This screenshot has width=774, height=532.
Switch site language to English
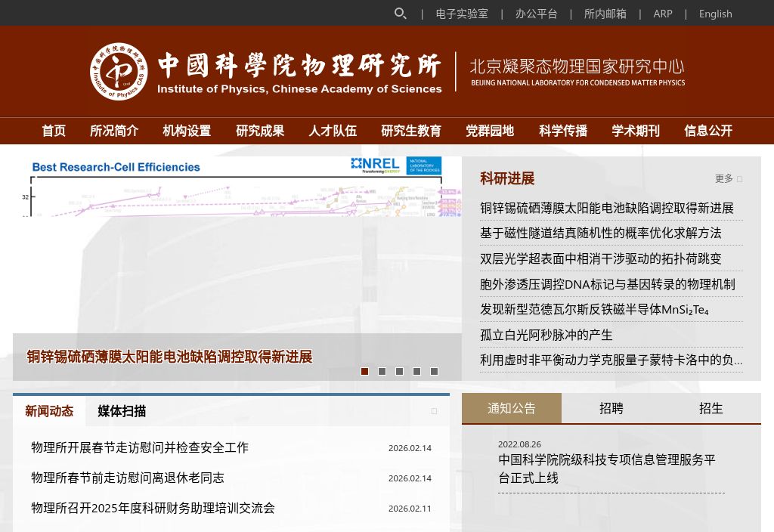pos(715,14)
